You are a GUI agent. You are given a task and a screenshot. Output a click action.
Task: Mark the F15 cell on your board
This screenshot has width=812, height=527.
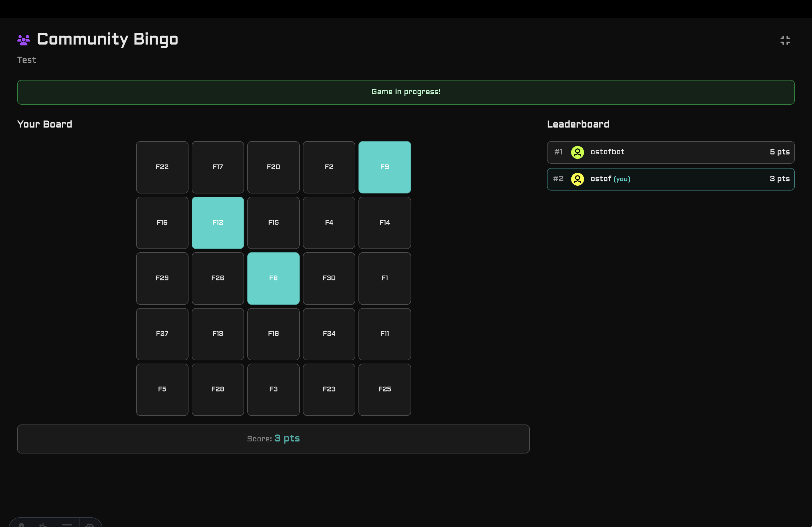tap(273, 223)
